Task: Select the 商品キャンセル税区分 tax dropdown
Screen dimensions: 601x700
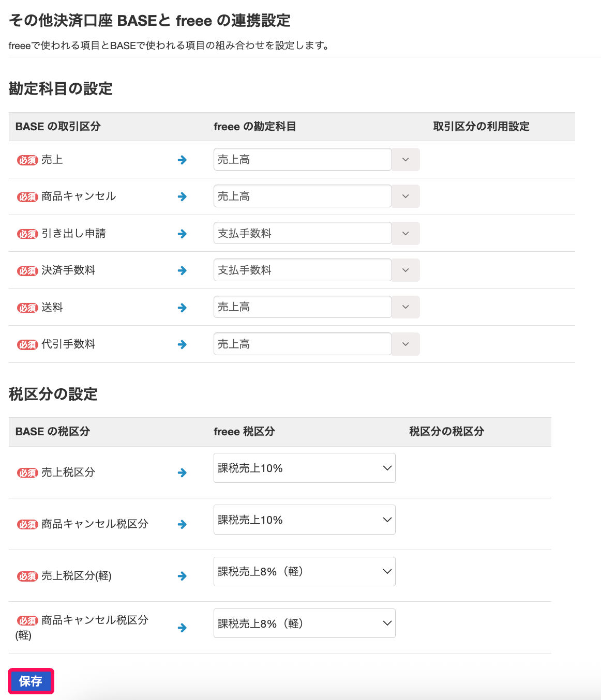Action: pyautogui.click(x=304, y=520)
